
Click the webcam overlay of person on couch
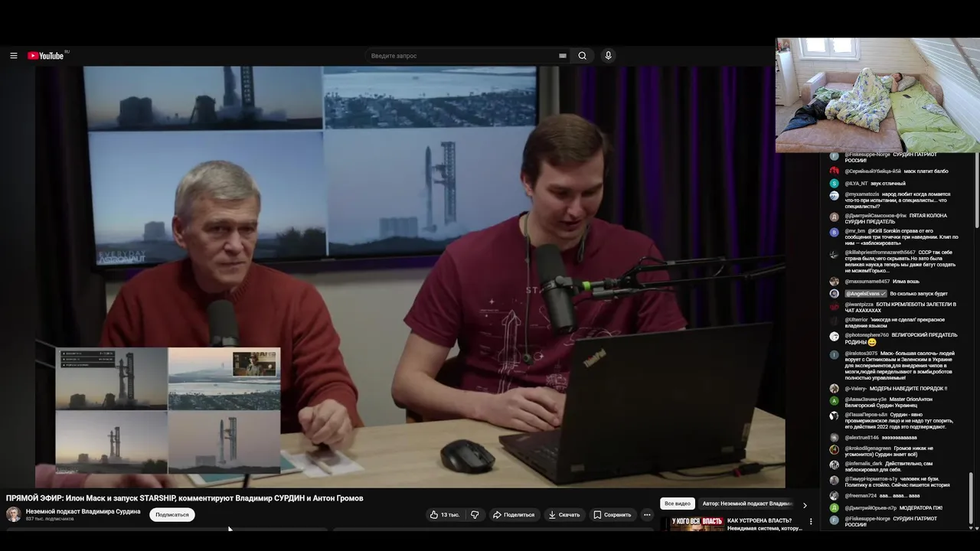(877, 95)
